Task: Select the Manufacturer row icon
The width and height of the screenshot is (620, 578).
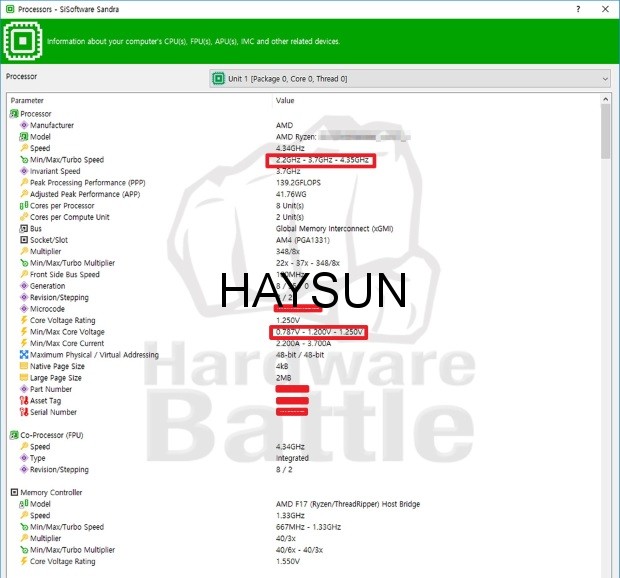Action: pyautogui.click(x=24, y=125)
